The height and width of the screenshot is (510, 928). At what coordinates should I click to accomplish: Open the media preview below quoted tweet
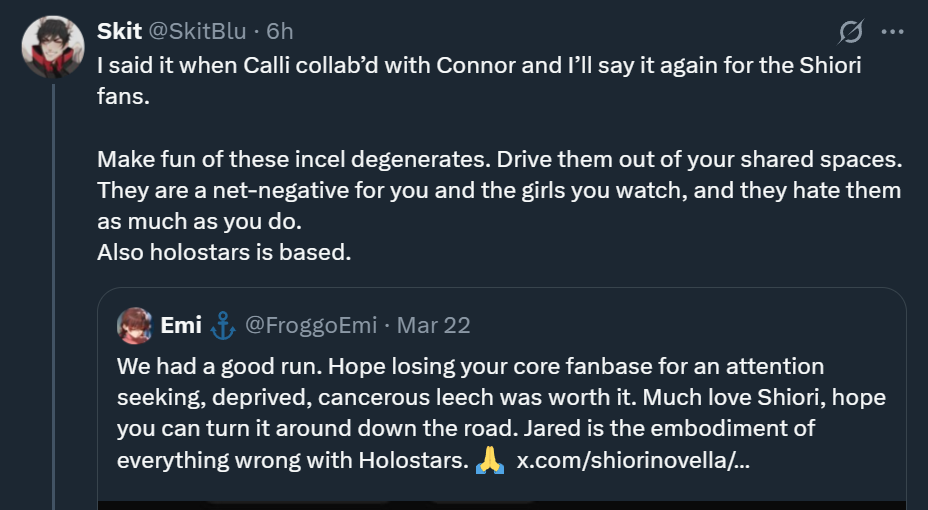tap(502, 503)
